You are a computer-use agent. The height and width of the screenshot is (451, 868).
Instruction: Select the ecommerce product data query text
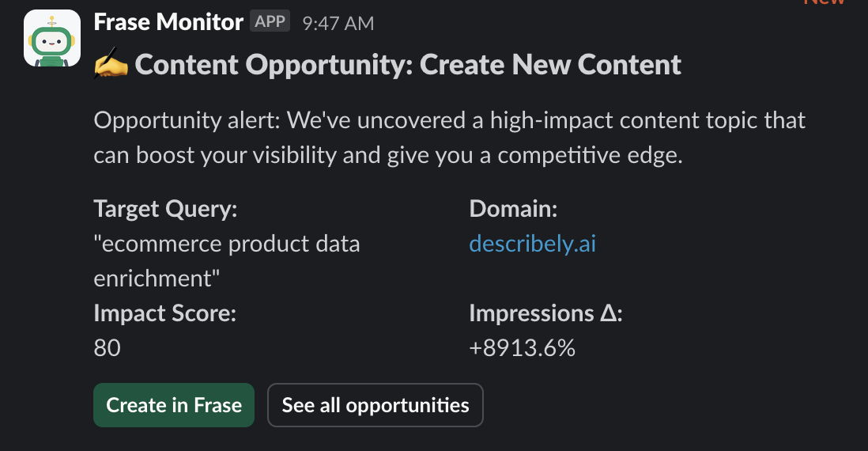pyautogui.click(x=227, y=244)
